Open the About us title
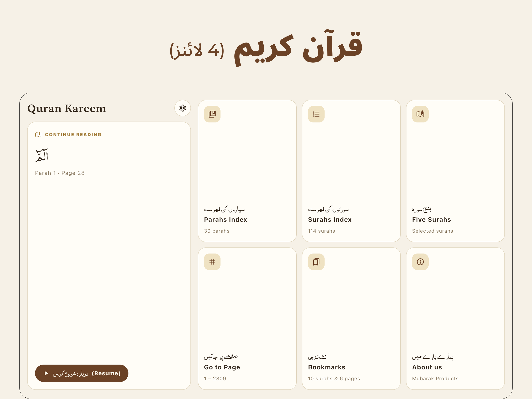Viewport: 532px width, 399px height. (x=427, y=367)
